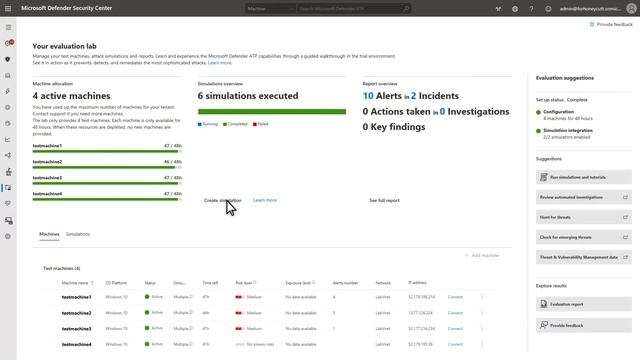Open the globe icon in header
640x360 pixels.
515,9
